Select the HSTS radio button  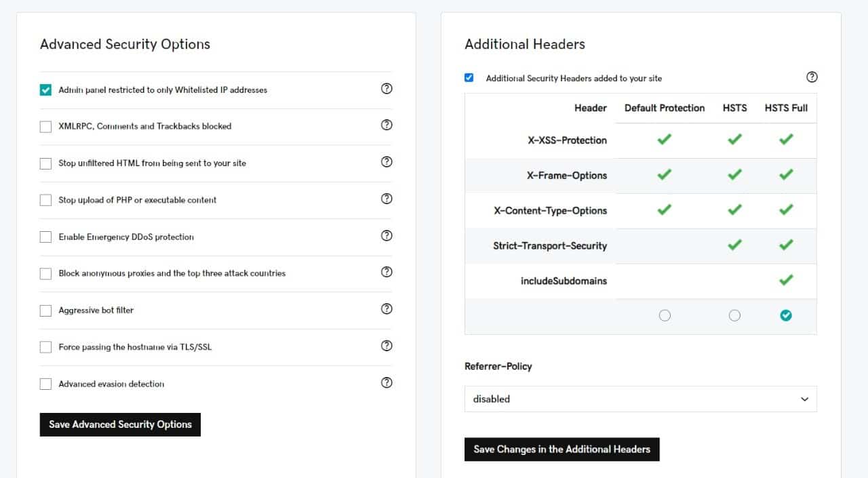point(734,315)
